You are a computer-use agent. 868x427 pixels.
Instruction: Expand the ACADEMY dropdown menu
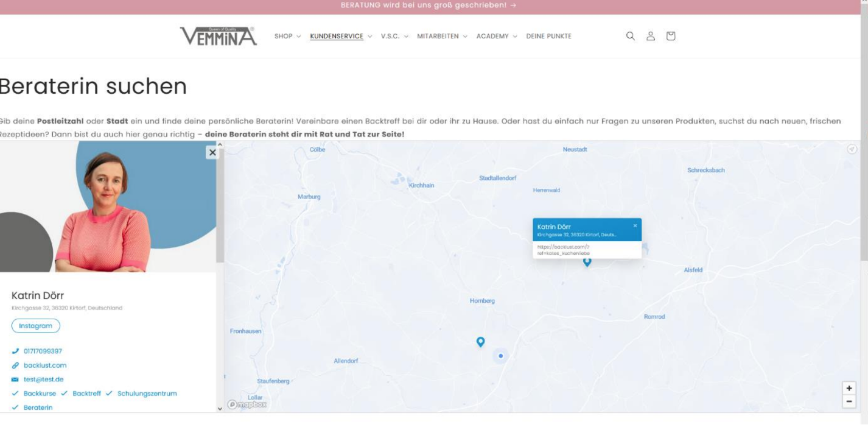point(496,36)
